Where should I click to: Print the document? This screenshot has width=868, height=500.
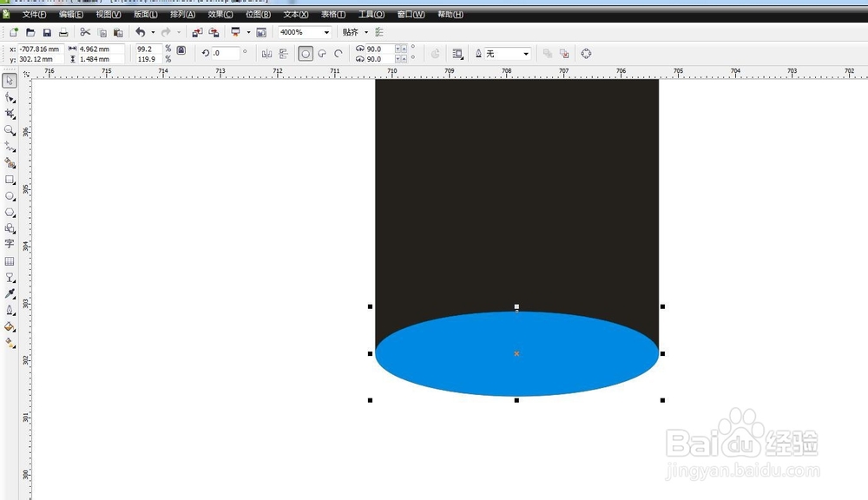coord(63,32)
